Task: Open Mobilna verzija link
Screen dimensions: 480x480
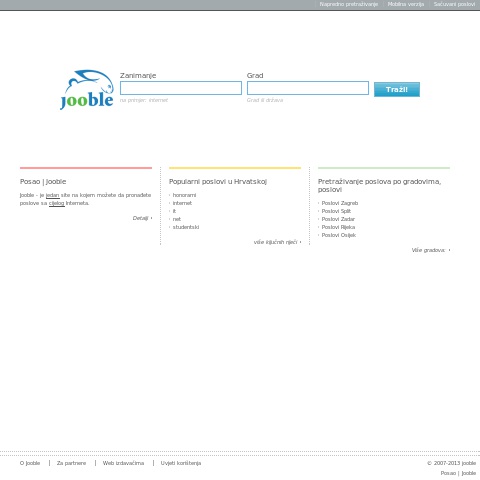Action: coord(406,4)
